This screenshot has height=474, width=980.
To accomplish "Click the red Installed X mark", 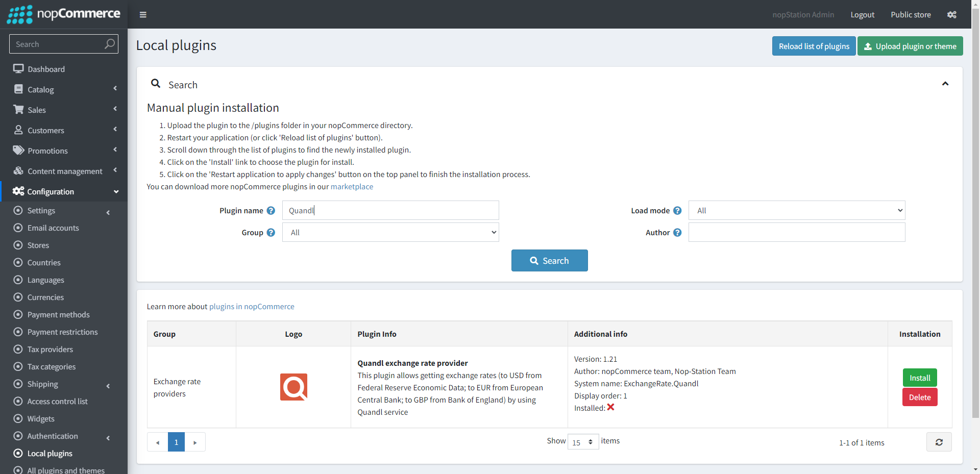I will [610, 407].
